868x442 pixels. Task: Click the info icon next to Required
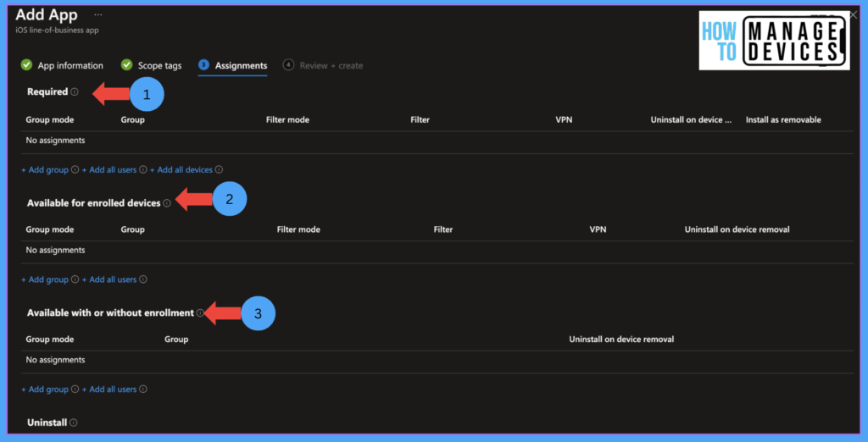click(75, 92)
